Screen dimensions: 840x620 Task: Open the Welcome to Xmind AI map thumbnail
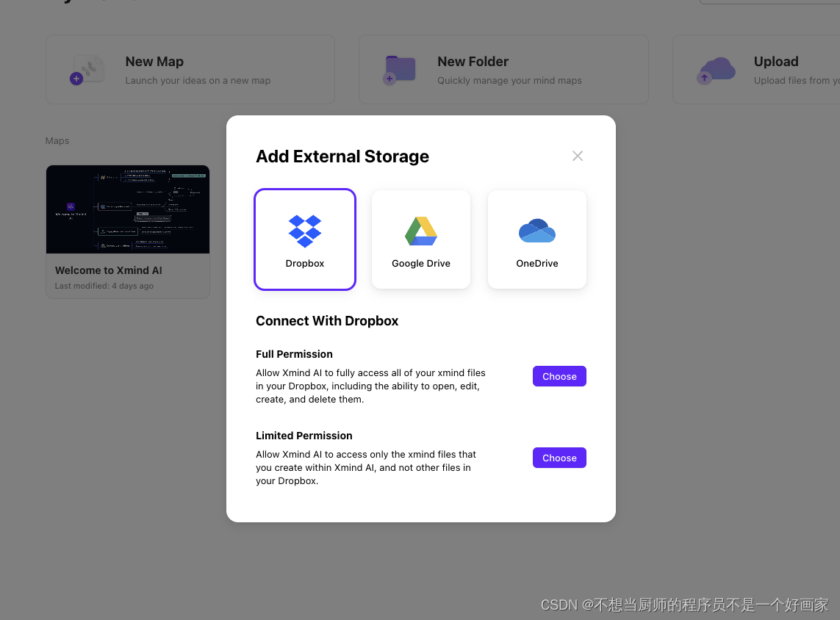coord(128,209)
